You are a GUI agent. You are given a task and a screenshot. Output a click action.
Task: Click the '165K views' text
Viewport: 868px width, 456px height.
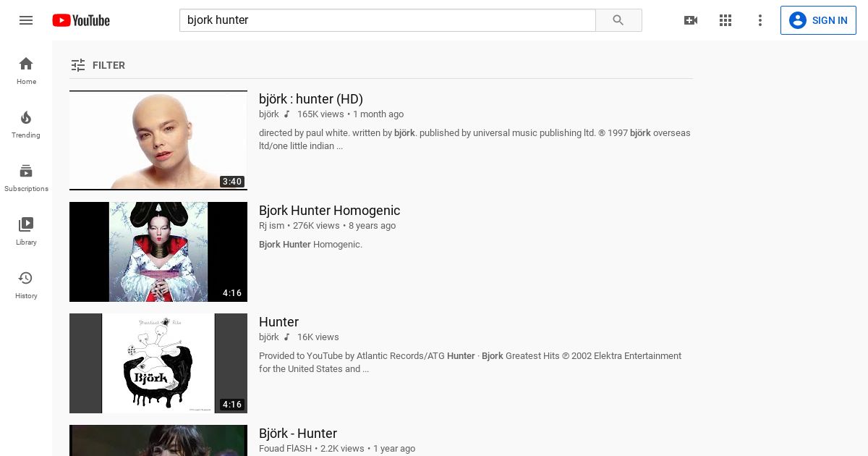[320, 114]
